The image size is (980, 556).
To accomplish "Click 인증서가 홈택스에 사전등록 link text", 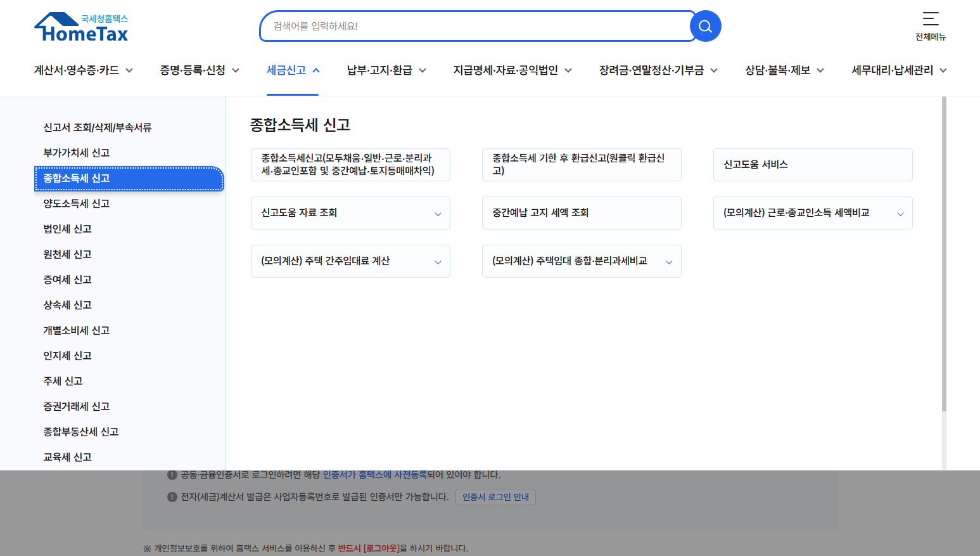I will tap(375, 475).
